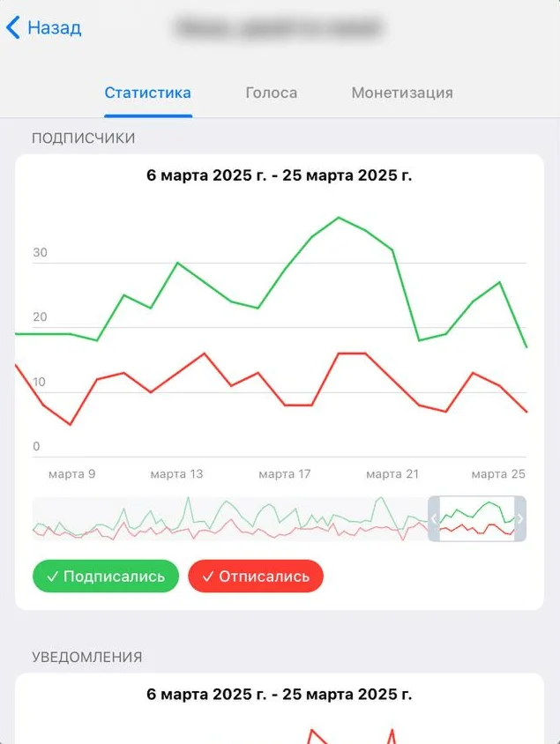Image resolution: width=560 pixels, height=744 pixels.
Task: Tap the red line's lowest point
Action: [71, 424]
